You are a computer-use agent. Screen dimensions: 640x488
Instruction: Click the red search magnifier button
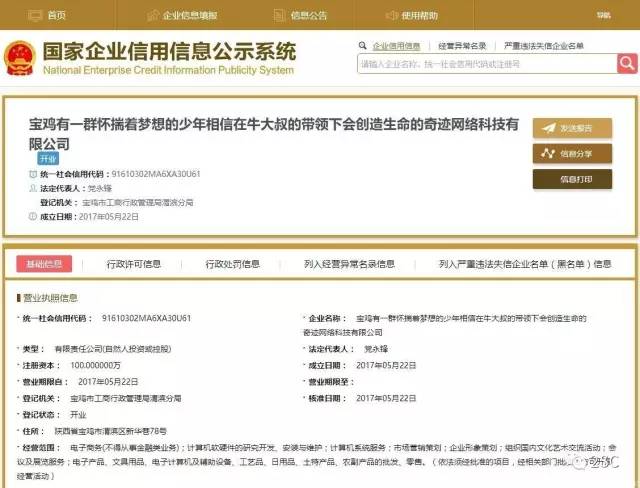(x=627, y=63)
